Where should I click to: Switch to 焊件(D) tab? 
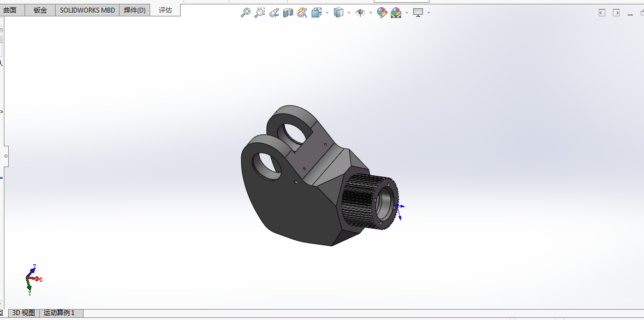point(135,10)
